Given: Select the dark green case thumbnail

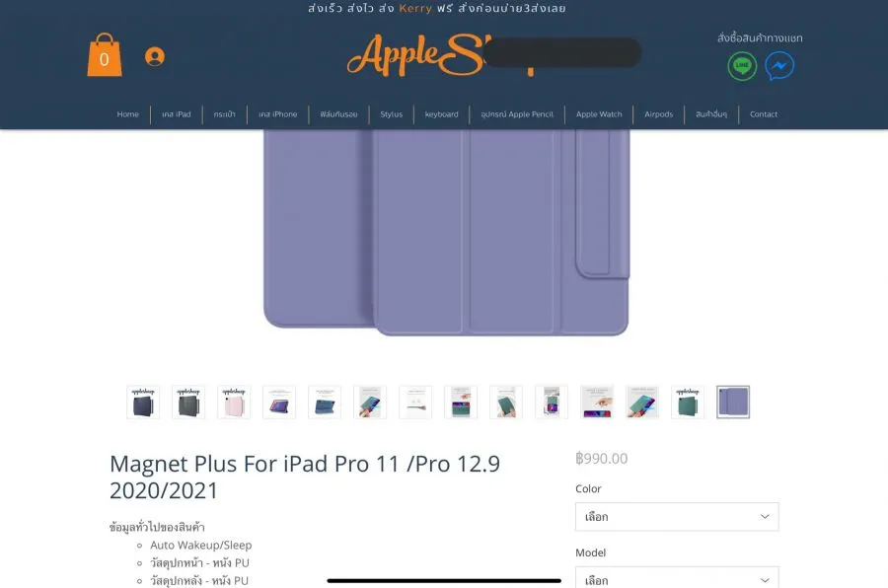Looking at the screenshot, I should tap(688, 403).
